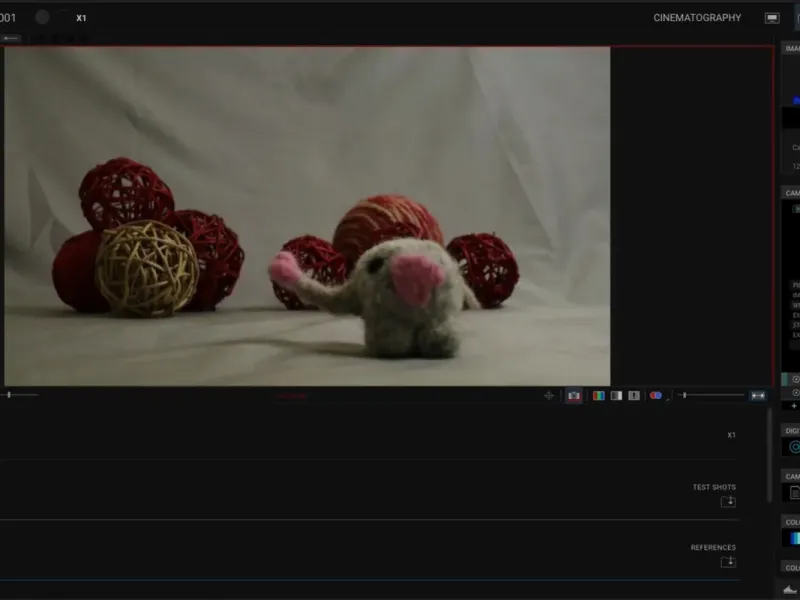Image resolution: width=800 pixels, height=600 pixels.
Task: Select the X1 exposure row label
Action: point(731,435)
